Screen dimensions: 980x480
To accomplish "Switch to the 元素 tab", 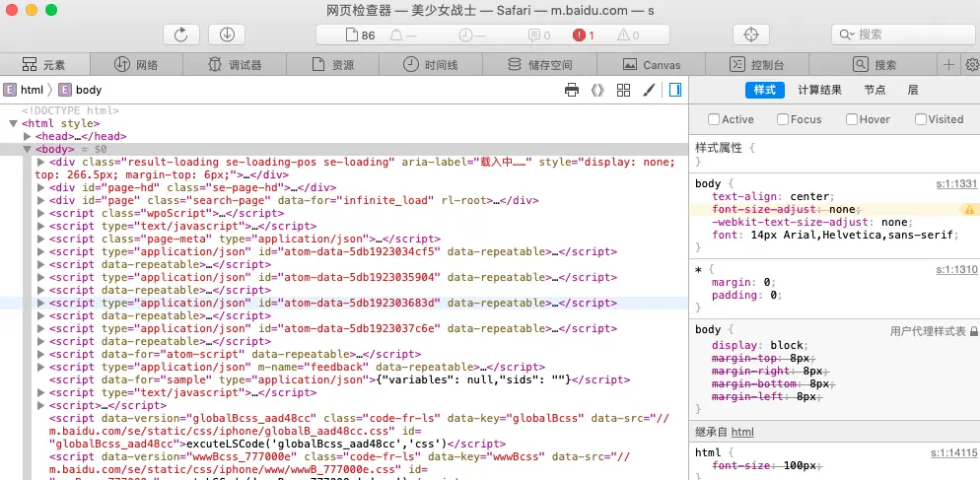I will click(x=45, y=64).
